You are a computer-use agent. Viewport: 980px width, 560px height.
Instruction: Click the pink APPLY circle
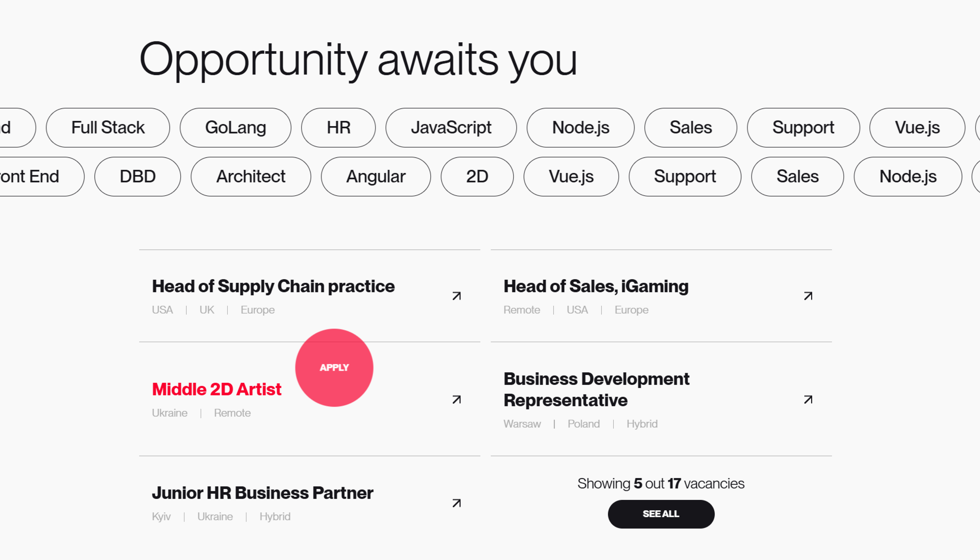click(334, 367)
